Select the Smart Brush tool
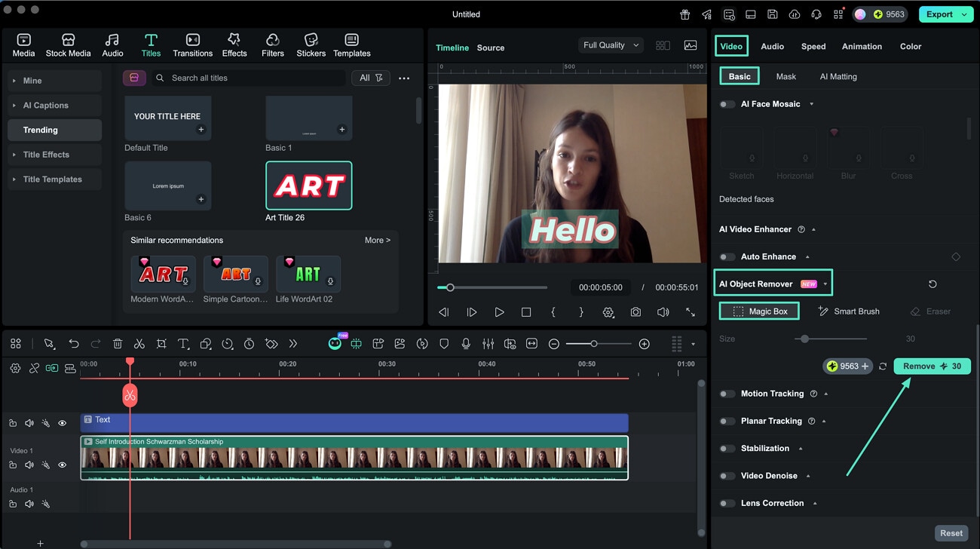This screenshot has height=549, width=980. (x=849, y=311)
